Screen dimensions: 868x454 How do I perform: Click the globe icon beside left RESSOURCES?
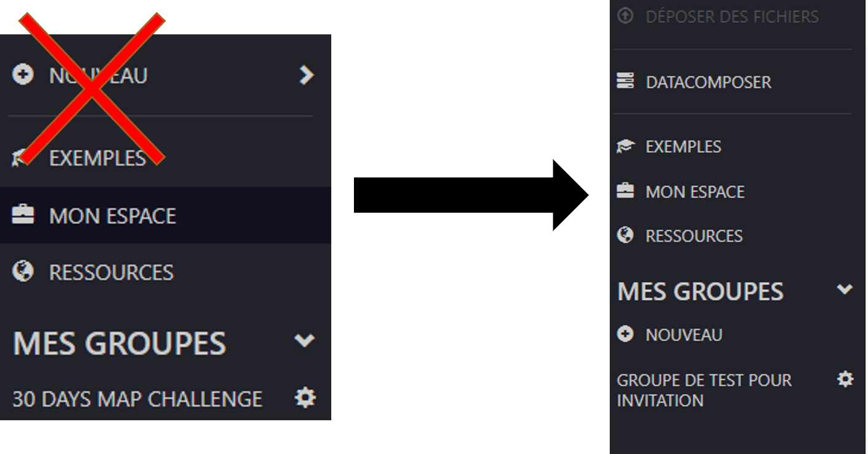[23, 271]
